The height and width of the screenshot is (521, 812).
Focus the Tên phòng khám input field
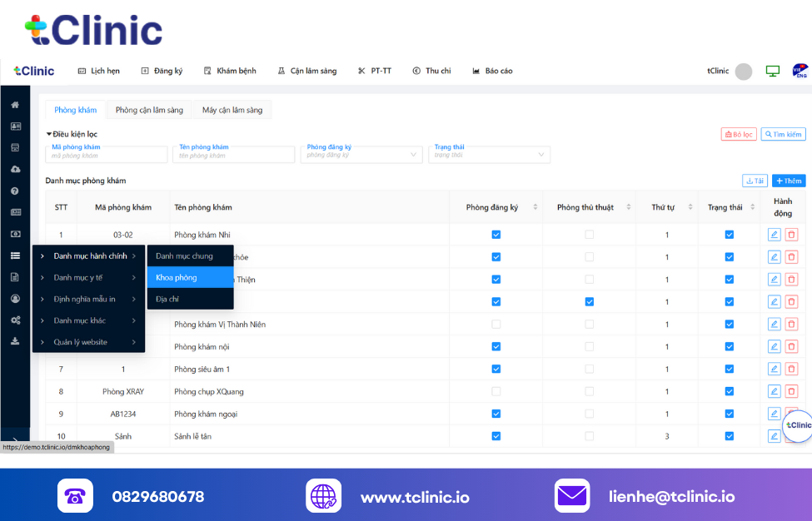[234, 154]
